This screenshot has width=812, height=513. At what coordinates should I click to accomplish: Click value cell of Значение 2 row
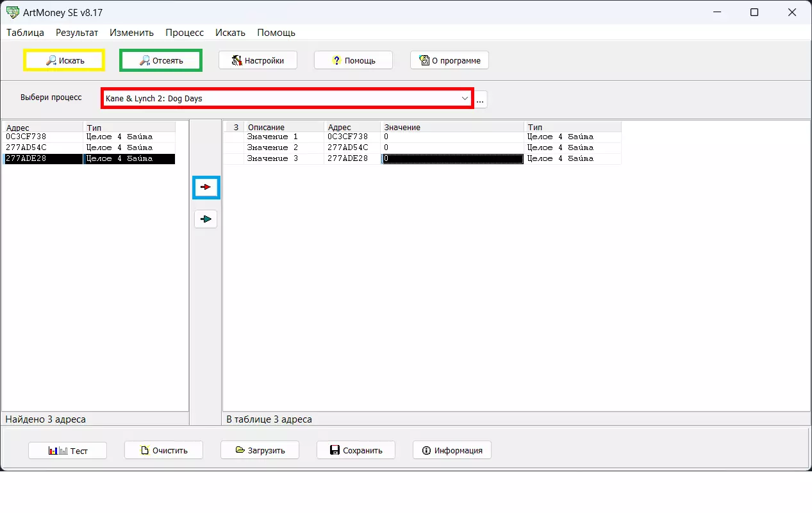click(452, 147)
